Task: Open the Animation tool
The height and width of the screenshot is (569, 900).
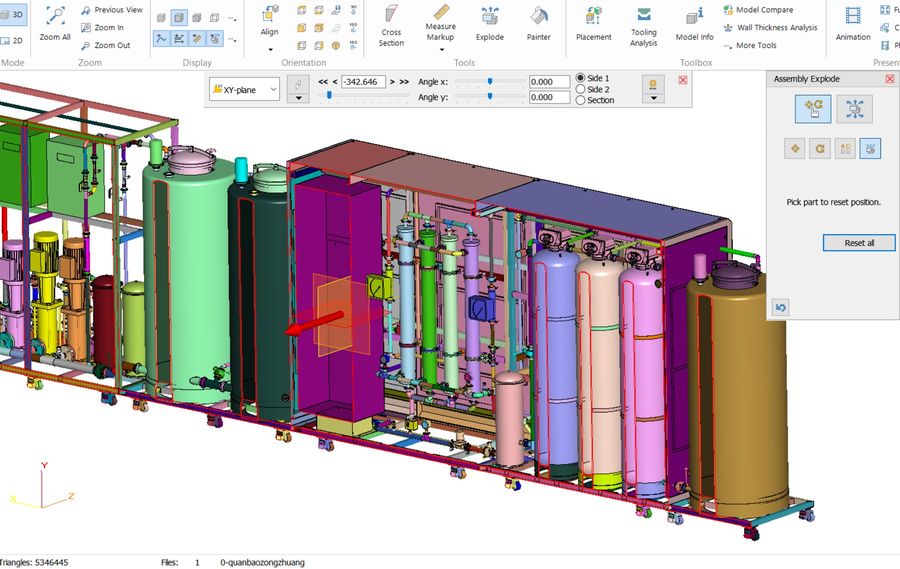Action: click(853, 24)
